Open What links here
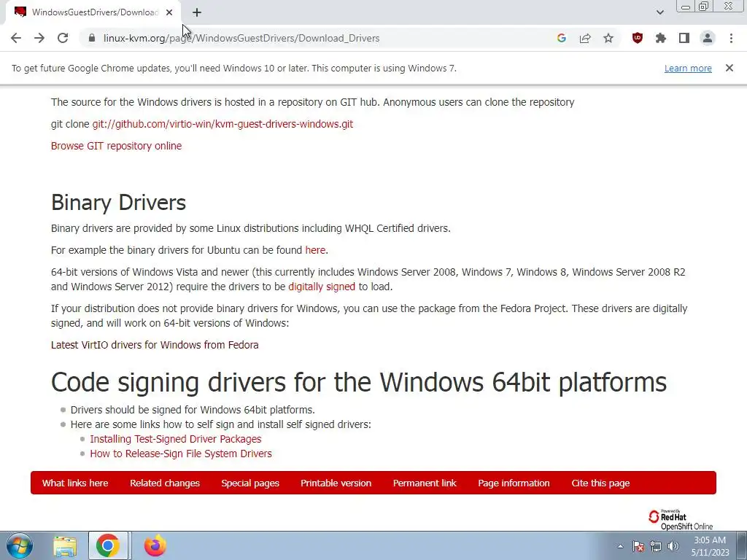The width and height of the screenshot is (747, 560). coord(75,483)
